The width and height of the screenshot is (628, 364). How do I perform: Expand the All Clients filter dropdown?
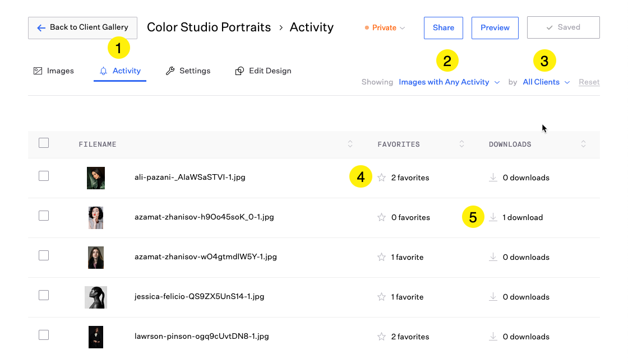click(x=546, y=82)
